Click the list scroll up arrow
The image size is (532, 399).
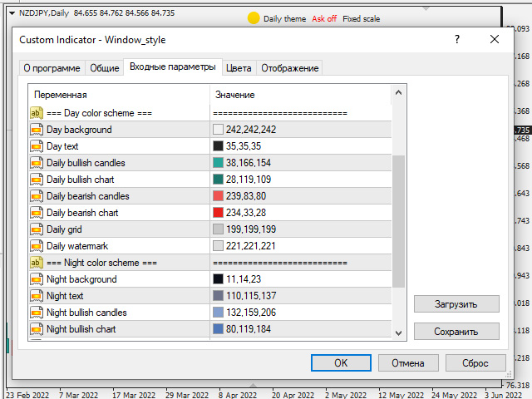point(399,92)
